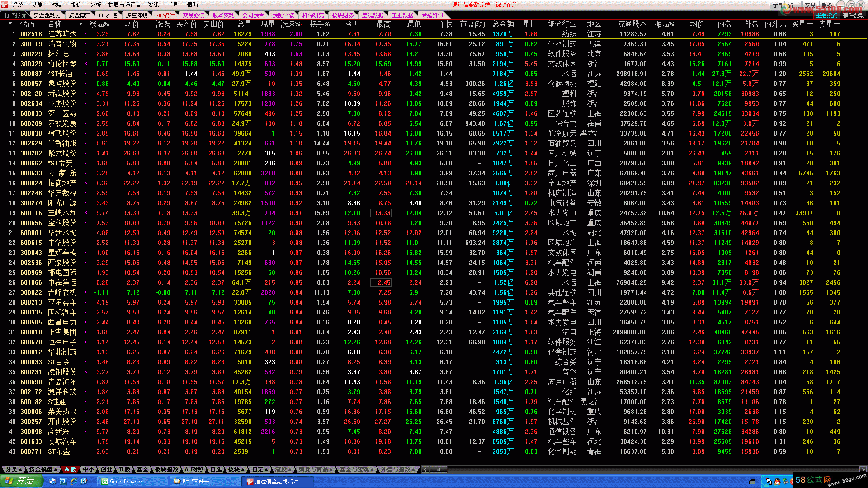The width and height of the screenshot is (868, 488).
Task: Open the 宏观数据 tab
Action: point(373,15)
